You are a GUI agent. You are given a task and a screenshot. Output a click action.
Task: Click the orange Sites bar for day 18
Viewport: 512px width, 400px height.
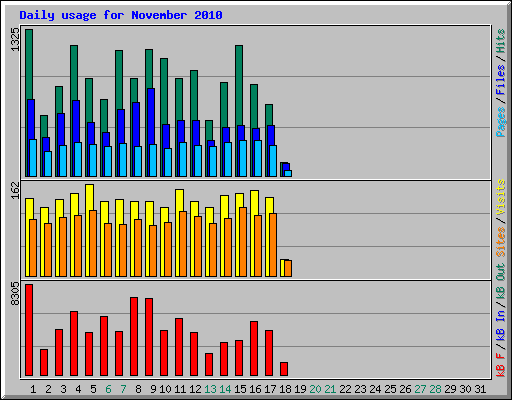pos(288,269)
